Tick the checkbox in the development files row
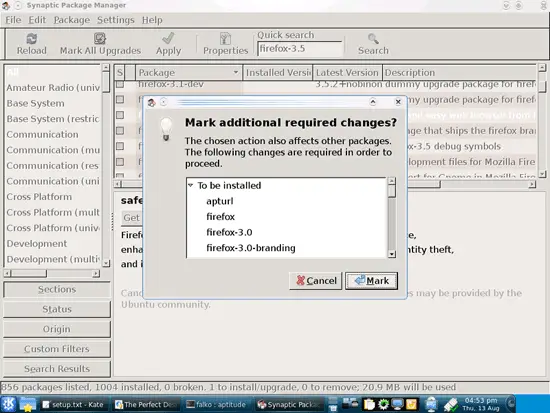Viewport: 550px width, 413px height. [x=120, y=162]
